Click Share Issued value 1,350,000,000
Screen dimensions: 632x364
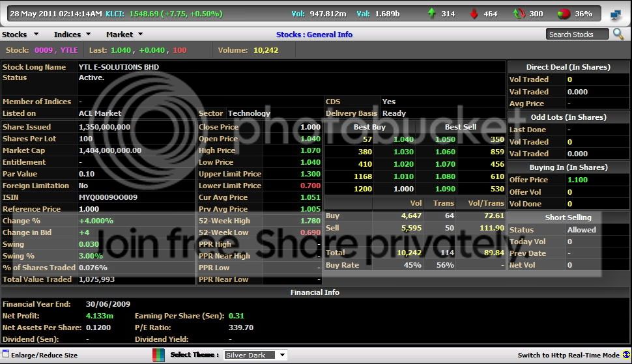click(x=104, y=127)
